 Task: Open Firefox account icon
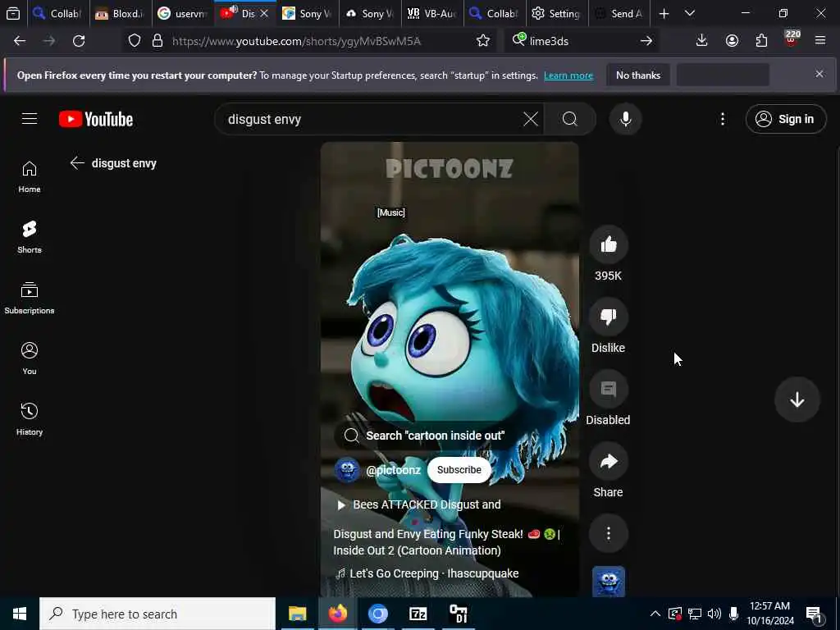732,41
